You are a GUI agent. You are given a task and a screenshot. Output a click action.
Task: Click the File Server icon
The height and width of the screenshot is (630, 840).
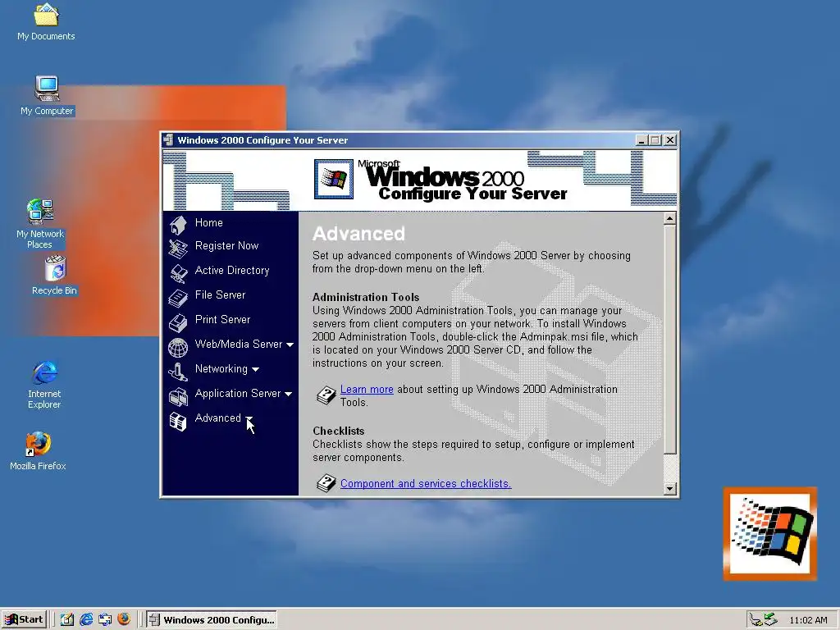[x=178, y=298]
